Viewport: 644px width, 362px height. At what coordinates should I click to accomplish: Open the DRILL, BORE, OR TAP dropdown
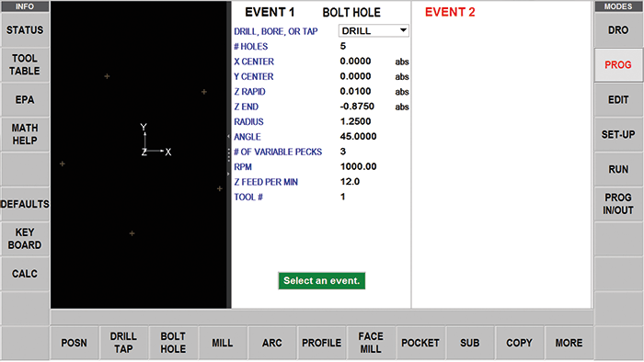[374, 30]
